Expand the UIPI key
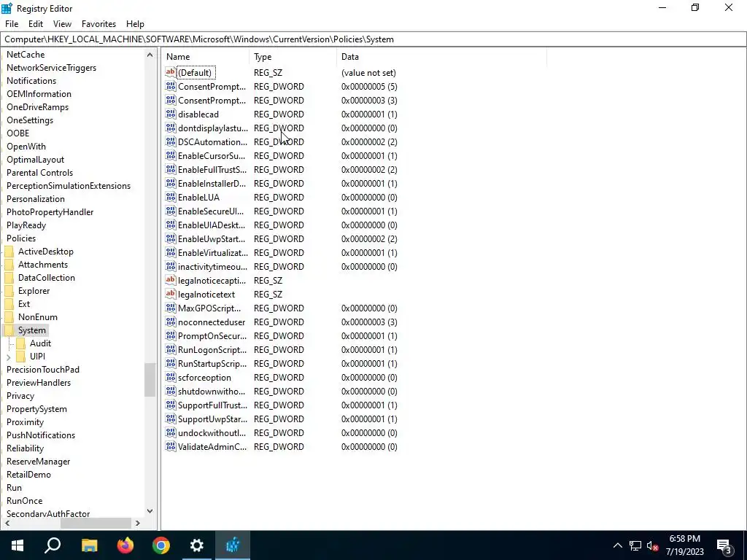 (x=9, y=357)
